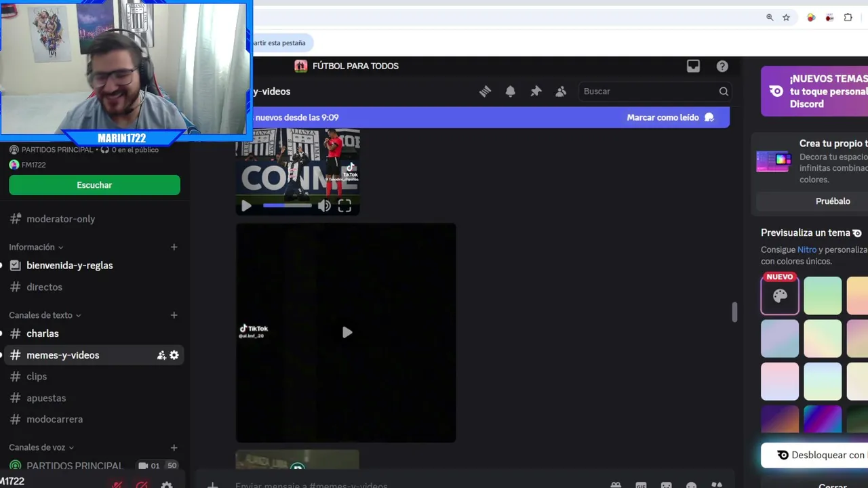This screenshot has height=488, width=868.
Task: Open the clips channel
Action: coord(94,377)
